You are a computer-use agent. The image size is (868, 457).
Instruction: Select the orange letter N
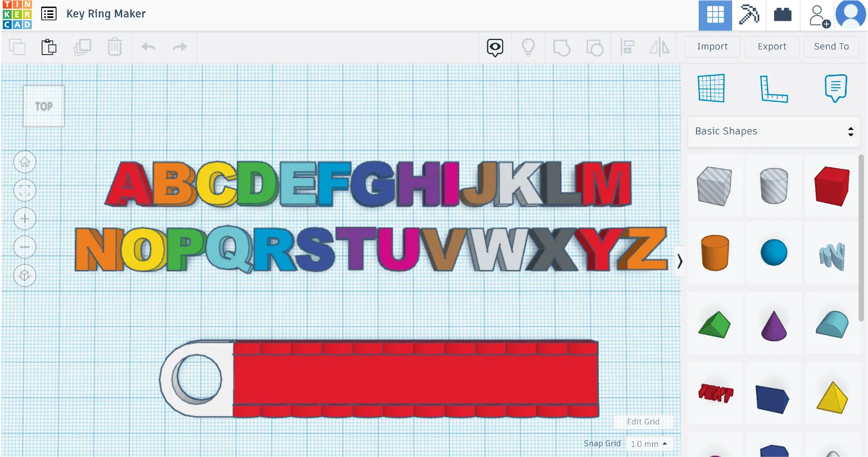pyautogui.click(x=99, y=250)
